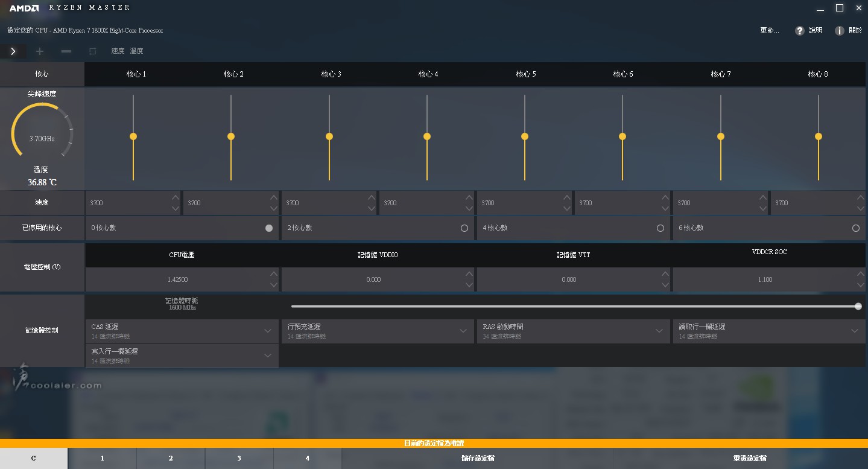Decrease CPU電壓 with down arrow

coord(274,286)
